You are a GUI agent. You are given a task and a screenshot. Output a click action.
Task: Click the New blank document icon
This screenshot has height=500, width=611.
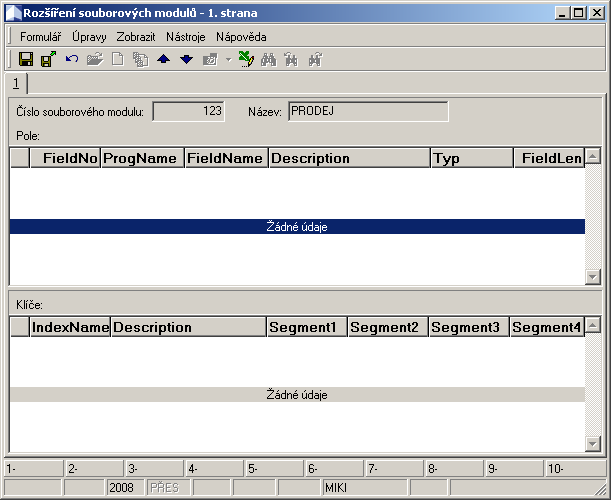(x=117, y=60)
